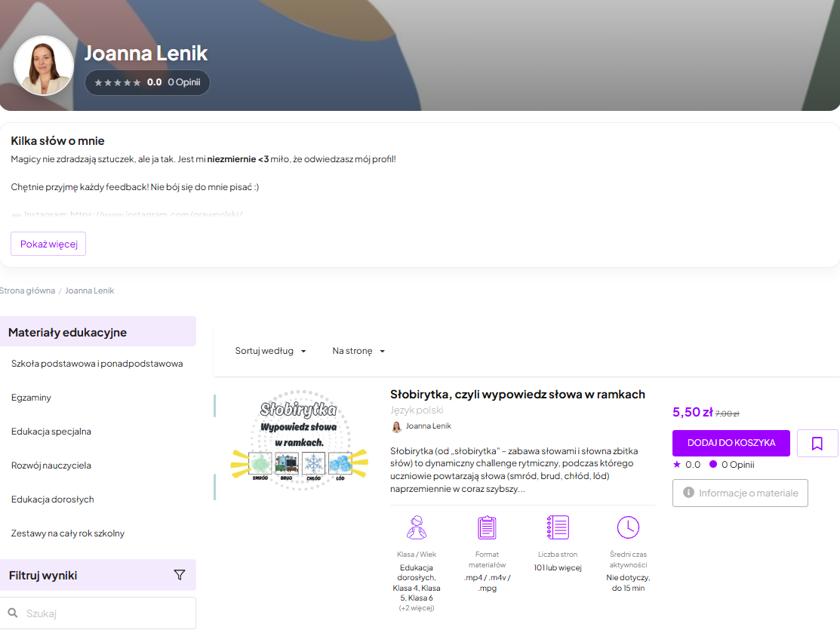Click the '101 lub więcej' pages value
Viewport: 840px width, 630px height.
(558, 568)
